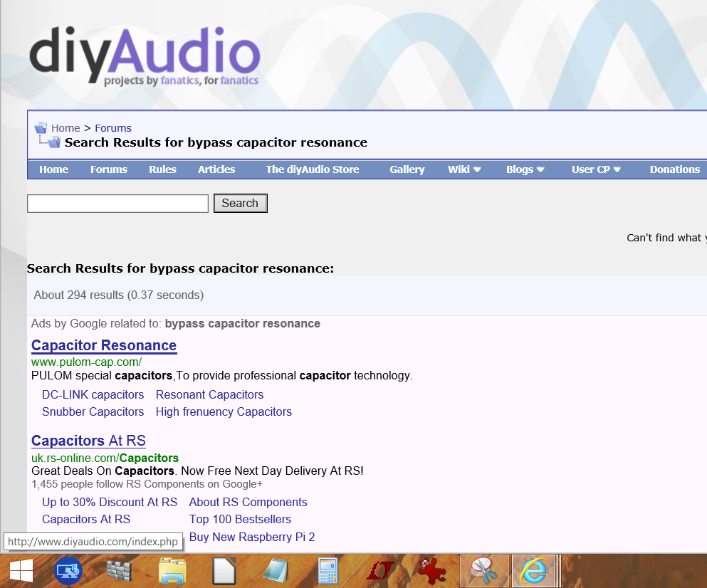Go to Home breadcrumb link
This screenshot has height=588, width=707.
click(66, 128)
